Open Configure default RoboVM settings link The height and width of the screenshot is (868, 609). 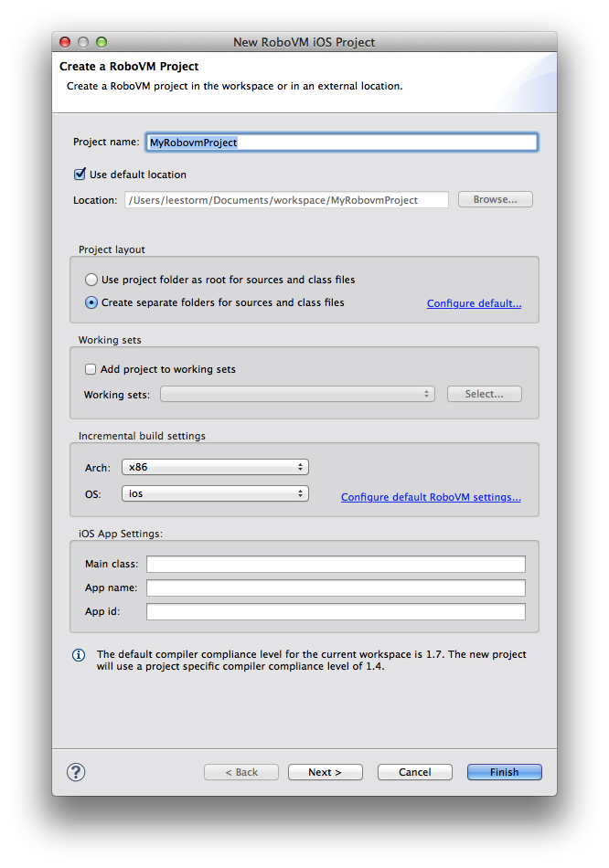click(431, 497)
